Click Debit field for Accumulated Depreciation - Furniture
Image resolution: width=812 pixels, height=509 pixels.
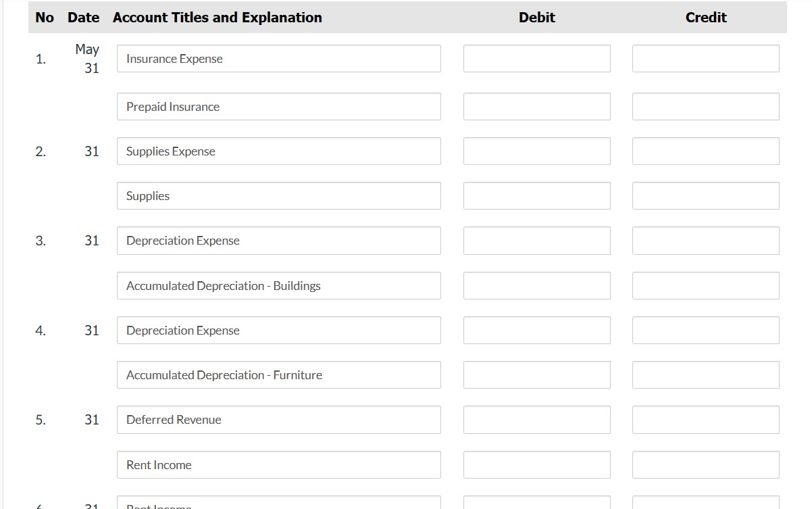coord(537,375)
